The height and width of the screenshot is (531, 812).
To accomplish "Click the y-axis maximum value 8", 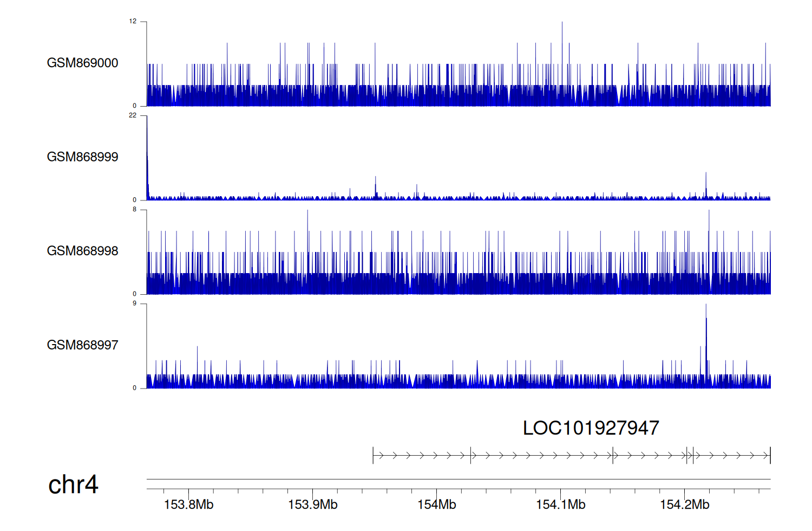I will click(x=134, y=210).
